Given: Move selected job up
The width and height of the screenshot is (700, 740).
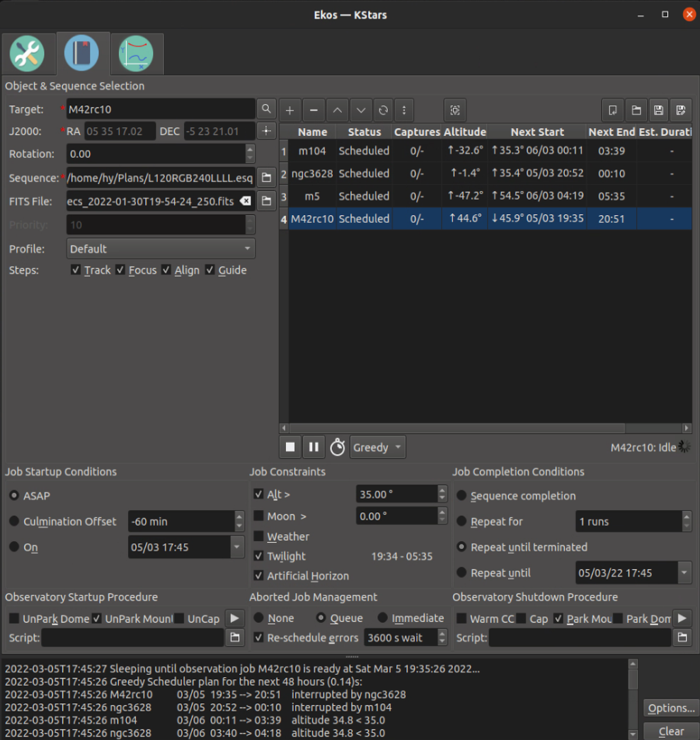Looking at the screenshot, I should click(x=338, y=110).
